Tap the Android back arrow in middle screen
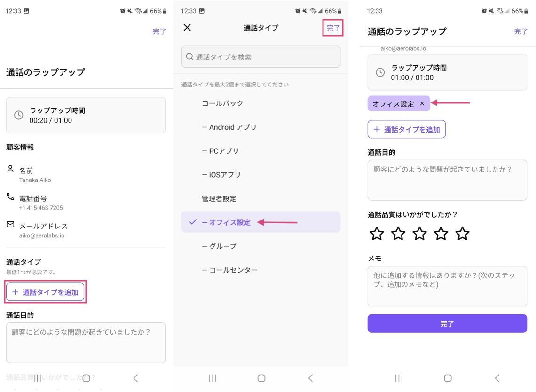 (310, 378)
